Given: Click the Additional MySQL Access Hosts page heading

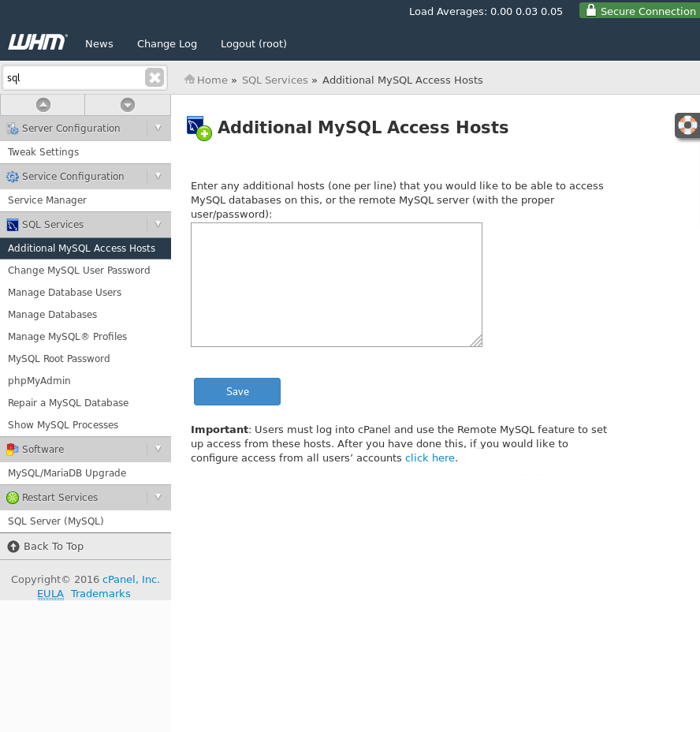Looking at the screenshot, I should click(363, 128).
